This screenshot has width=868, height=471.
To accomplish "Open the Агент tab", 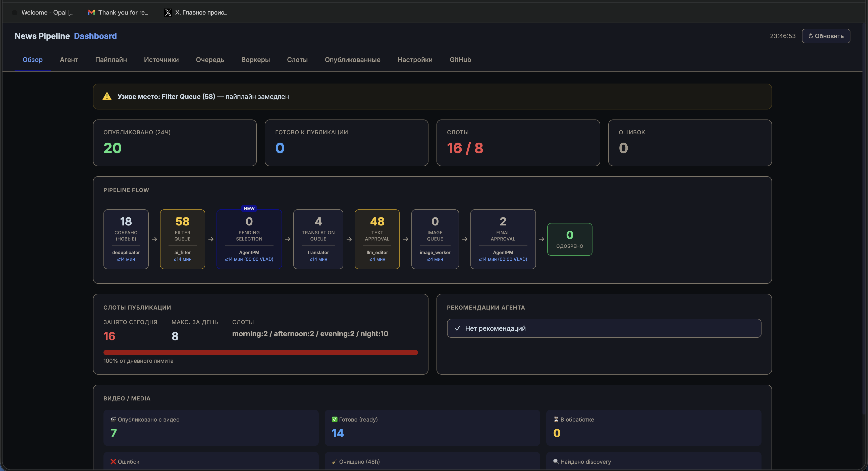I will pos(69,60).
